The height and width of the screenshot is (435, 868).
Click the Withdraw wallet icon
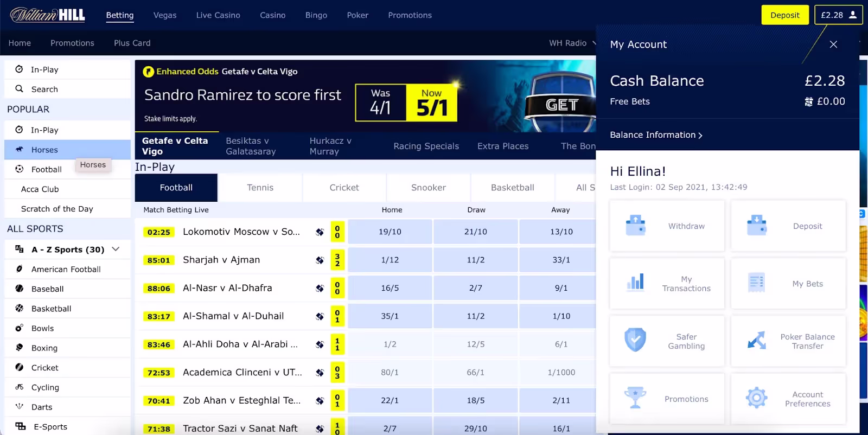click(635, 226)
